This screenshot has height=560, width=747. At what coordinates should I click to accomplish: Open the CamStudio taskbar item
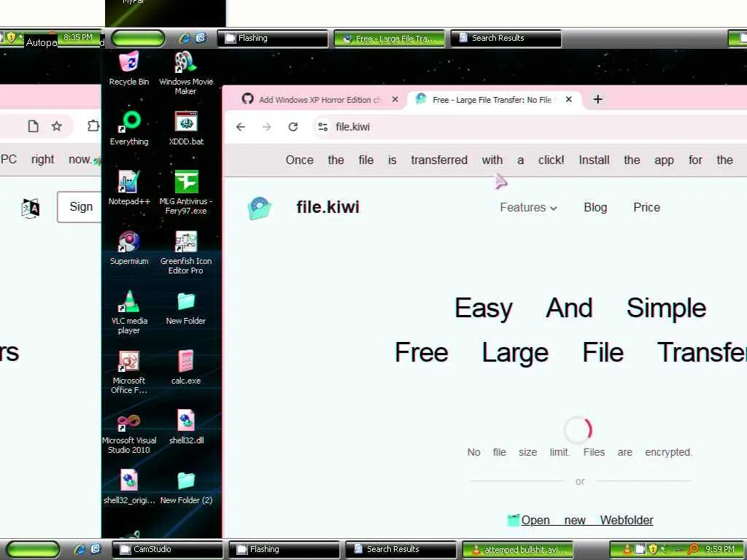pyautogui.click(x=167, y=549)
